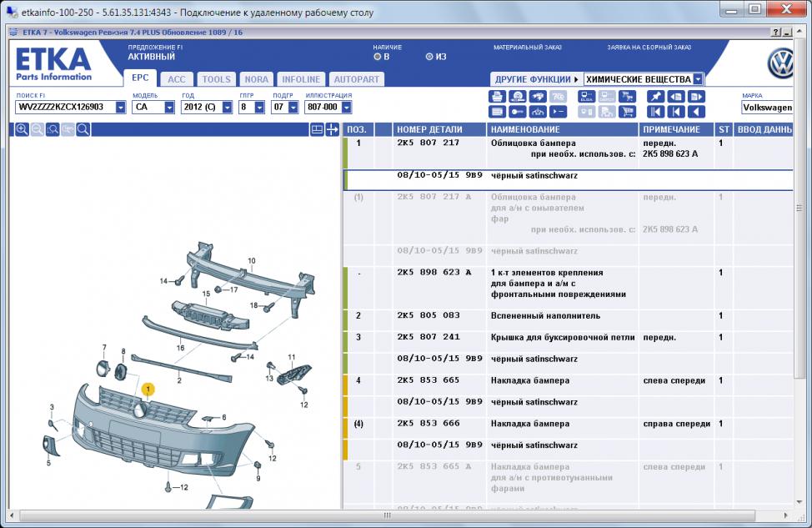812x528 pixels.
Task: Open the ИЛЛЮСТРАЦИЯ dropdown showing 807-000
Action: [x=347, y=108]
